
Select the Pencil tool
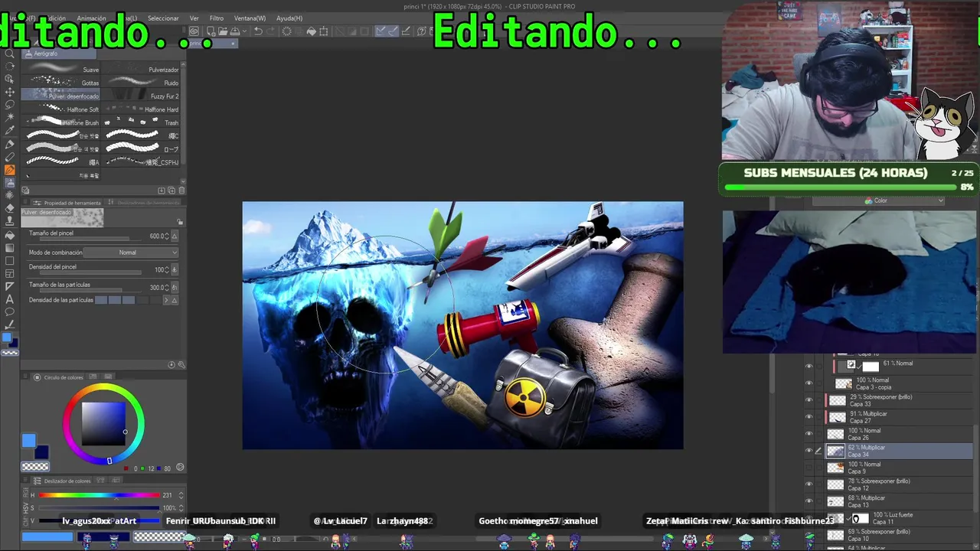(x=9, y=157)
